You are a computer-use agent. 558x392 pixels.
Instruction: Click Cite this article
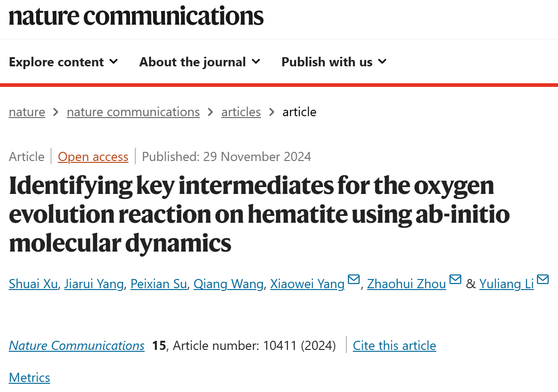click(395, 345)
